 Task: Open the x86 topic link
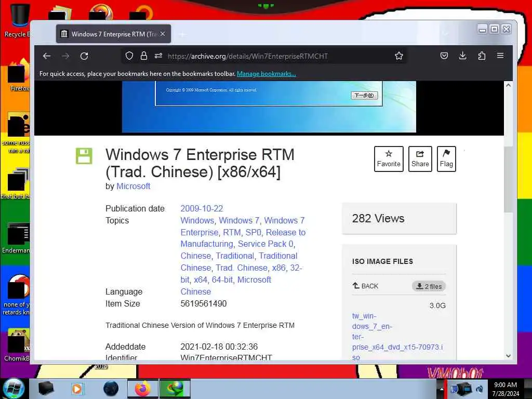pyautogui.click(x=278, y=268)
